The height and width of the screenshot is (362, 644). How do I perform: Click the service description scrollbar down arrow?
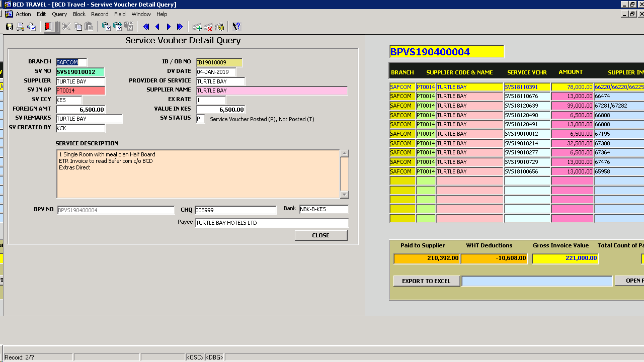[x=344, y=195]
